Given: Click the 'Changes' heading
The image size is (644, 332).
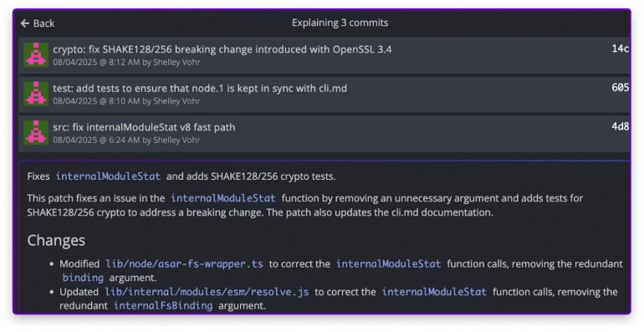Looking at the screenshot, I should (56, 240).
